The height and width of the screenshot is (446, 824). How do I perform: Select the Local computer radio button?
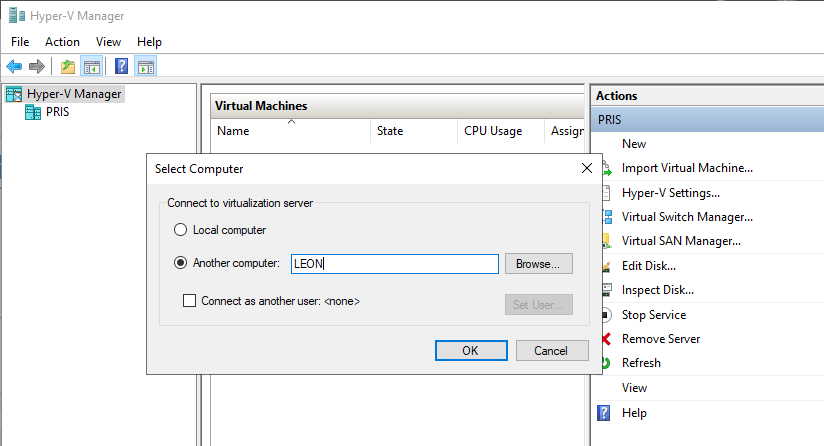point(181,230)
